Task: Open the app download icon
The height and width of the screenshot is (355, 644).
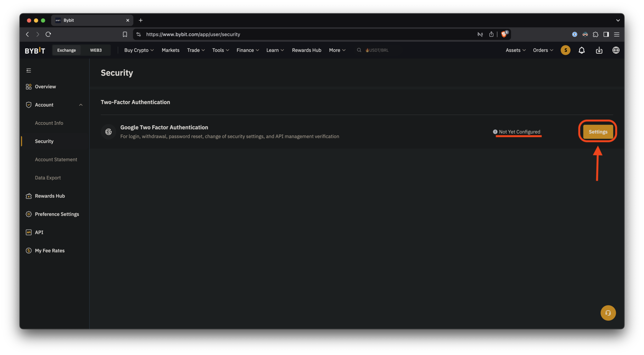Action: tap(599, 50)
